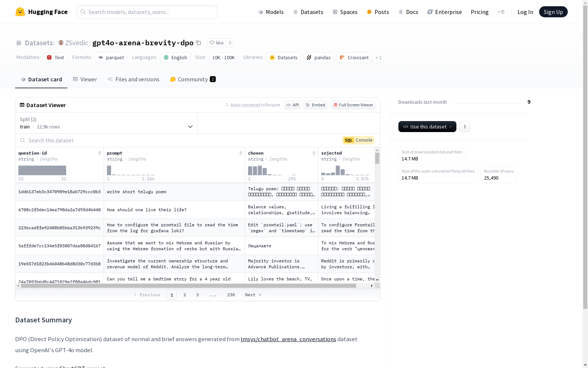Click Next page button
Screen dimensions: 588x368
click(253, 295)
